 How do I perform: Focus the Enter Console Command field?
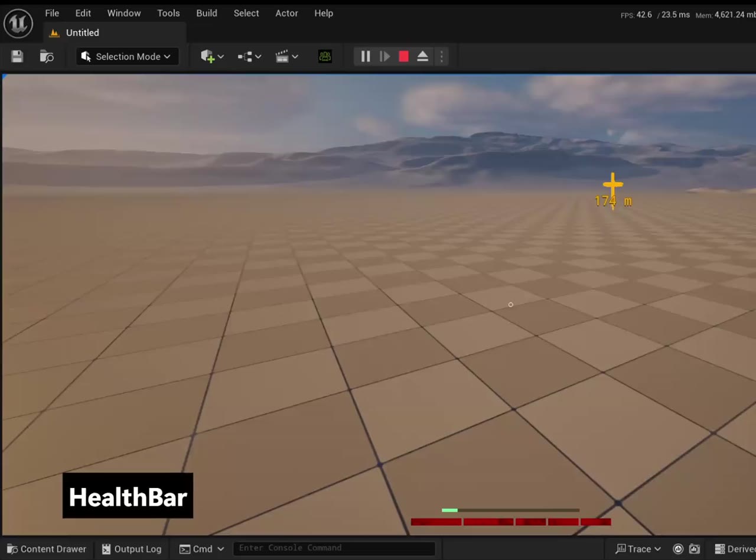pyautogui.click(x=334, y=548)
